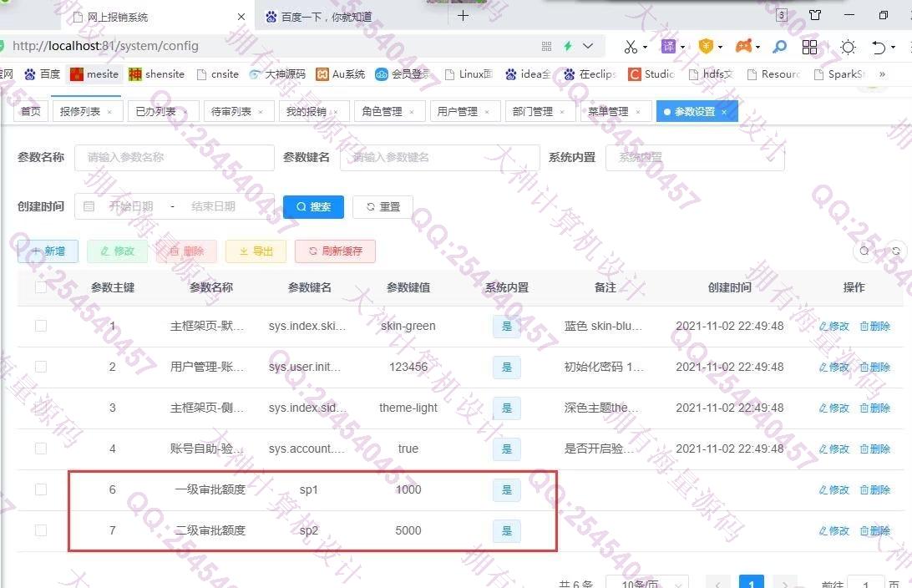Click 修改 link for 二级审批额度 row

834,530
